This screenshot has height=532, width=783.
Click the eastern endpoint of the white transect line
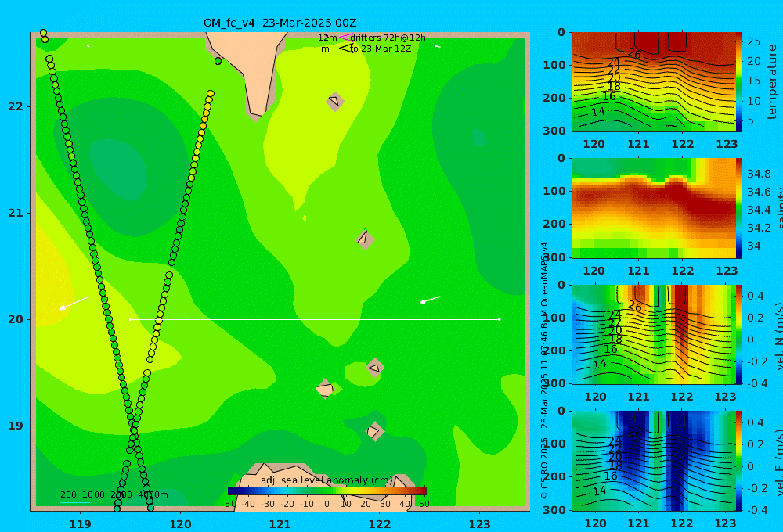point(500,319)
